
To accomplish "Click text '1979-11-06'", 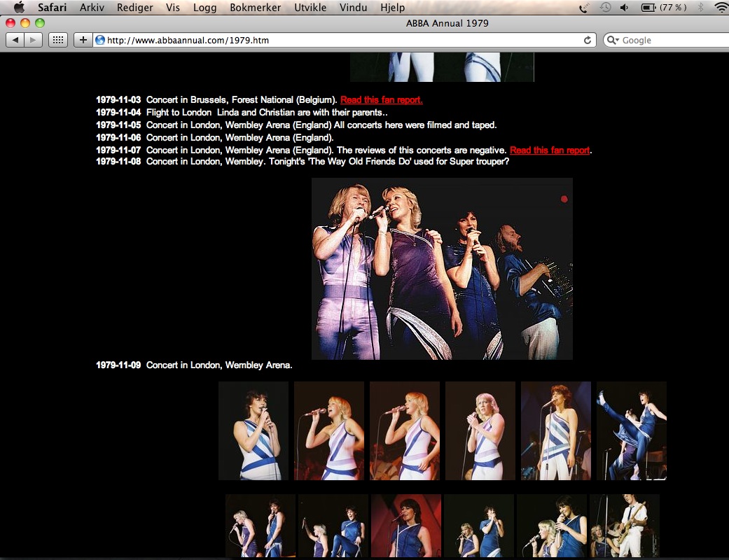I will click(x=118, y=138).
